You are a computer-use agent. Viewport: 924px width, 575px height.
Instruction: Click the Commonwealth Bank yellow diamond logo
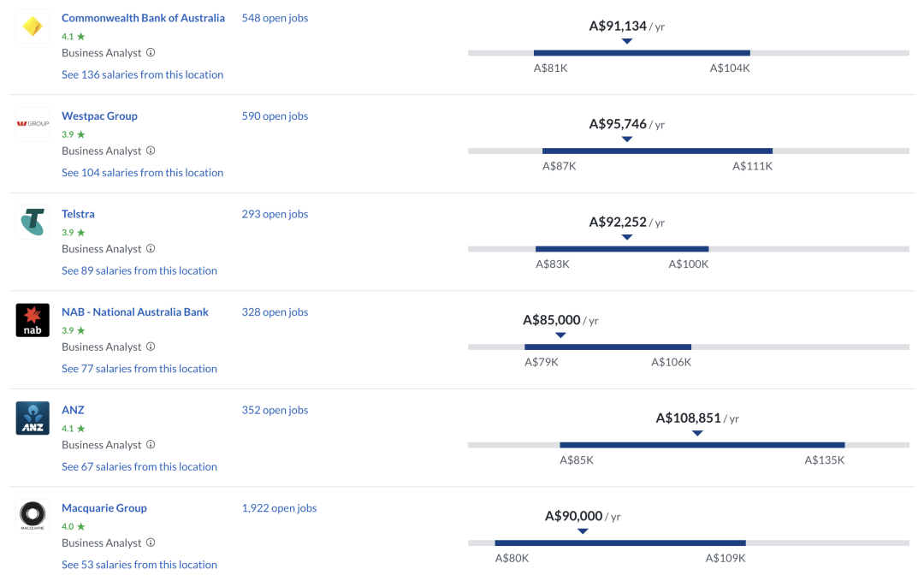click(x=33, y=27)
